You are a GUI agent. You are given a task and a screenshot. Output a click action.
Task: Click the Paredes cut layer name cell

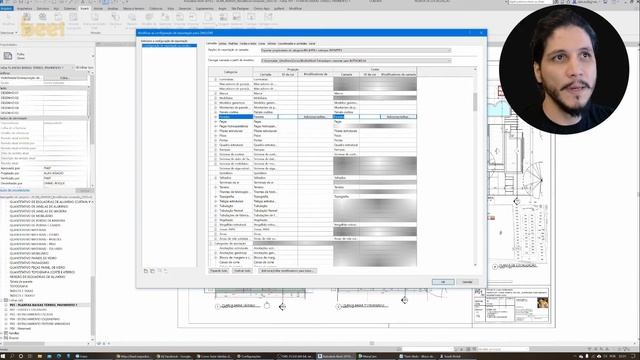point(346,117)
